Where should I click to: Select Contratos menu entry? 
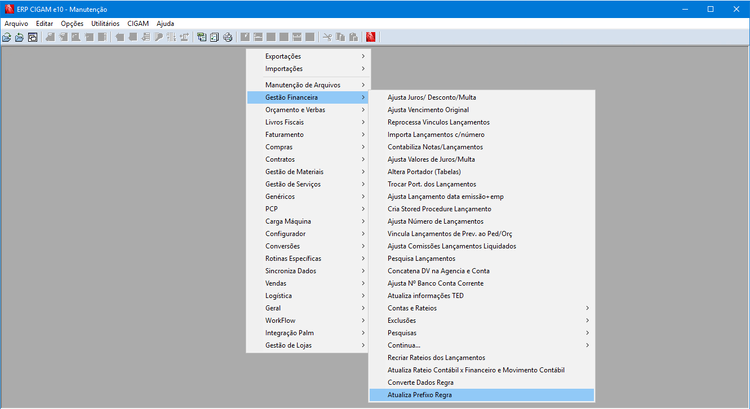point(308,160)
